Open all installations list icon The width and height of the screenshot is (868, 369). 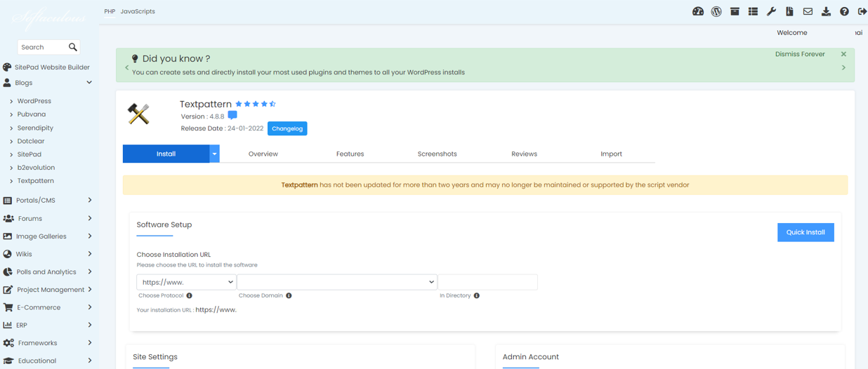click(753, 11)
